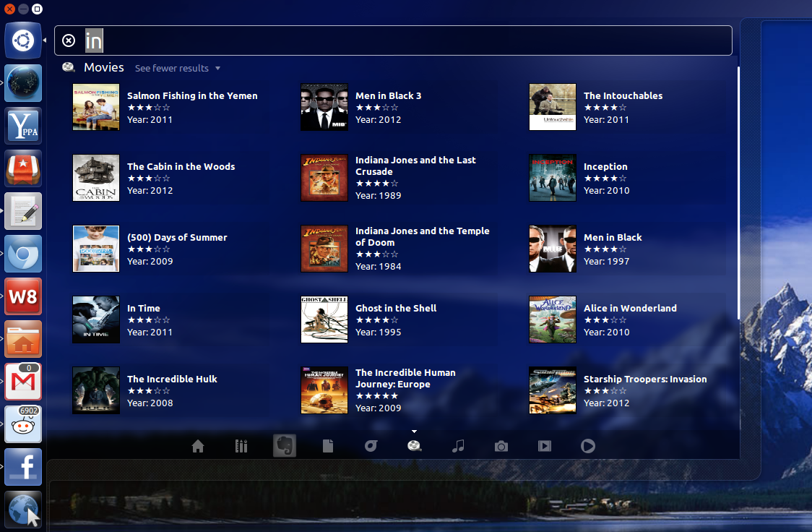Screen dimensions: 812x532
Task: Select the title Ghost in the Shell
Action: pos(396,308)
